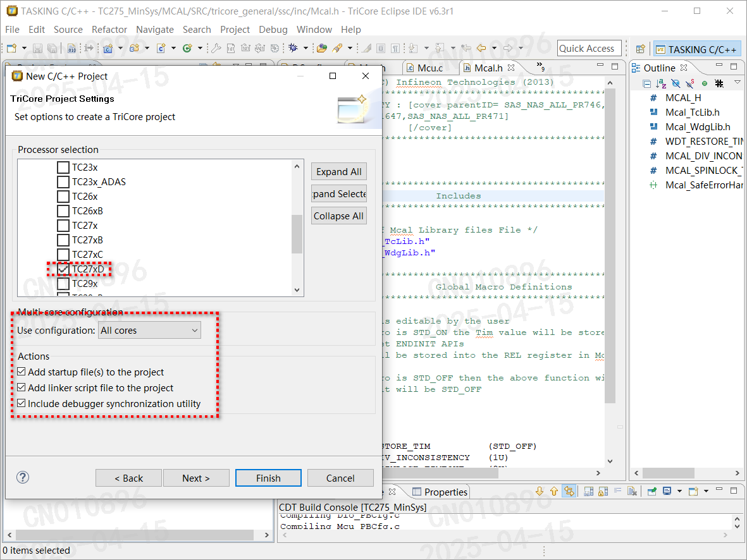
Task: Click the Outline horizontal scrollbar thumb
Action: [x=668, y=473]
